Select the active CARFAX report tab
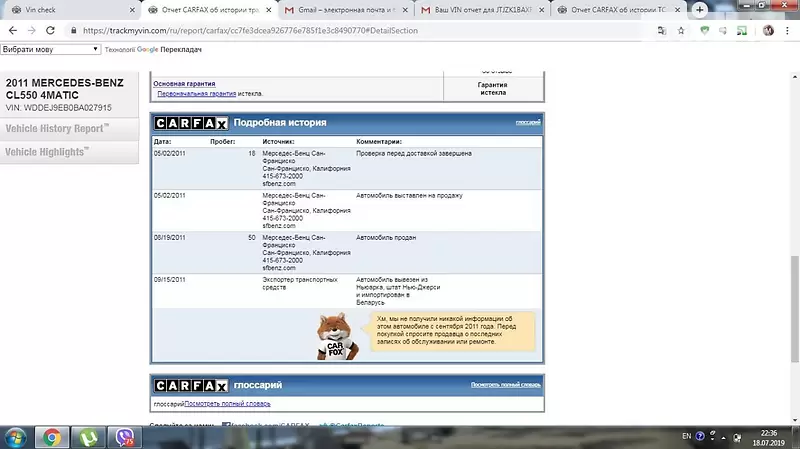This screenshot has height=449, width=800. point(209,10)
